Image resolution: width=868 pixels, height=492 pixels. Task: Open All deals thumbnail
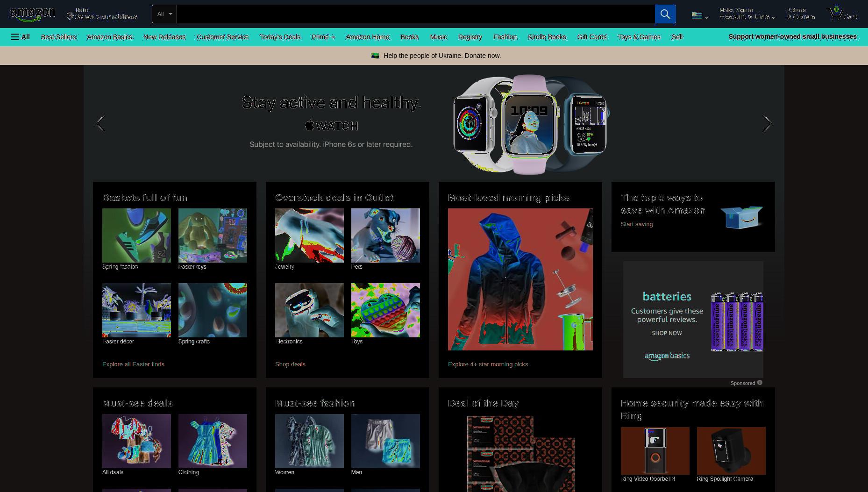136,441
